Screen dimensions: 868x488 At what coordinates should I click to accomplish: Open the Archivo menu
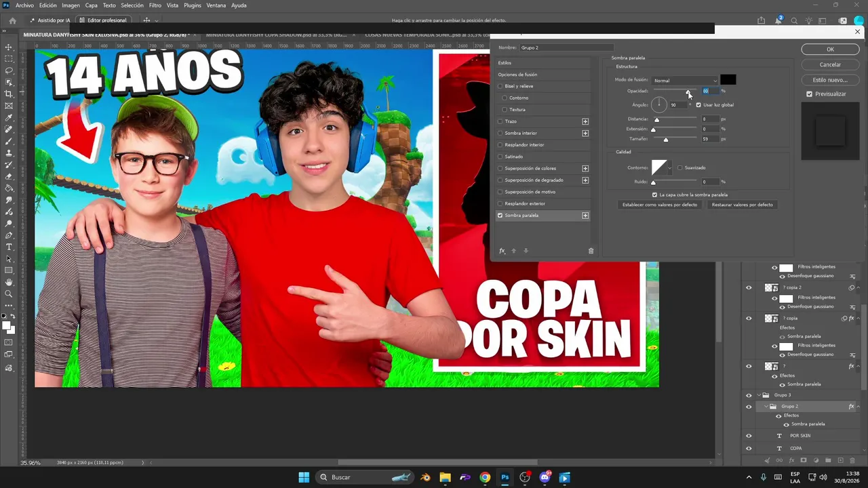(x=24, y=5)
